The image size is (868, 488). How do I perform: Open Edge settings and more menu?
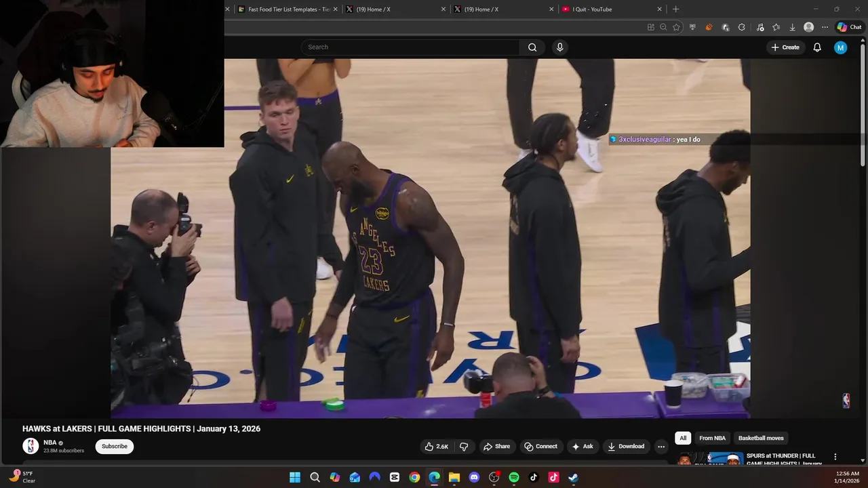tap(825, 27)
